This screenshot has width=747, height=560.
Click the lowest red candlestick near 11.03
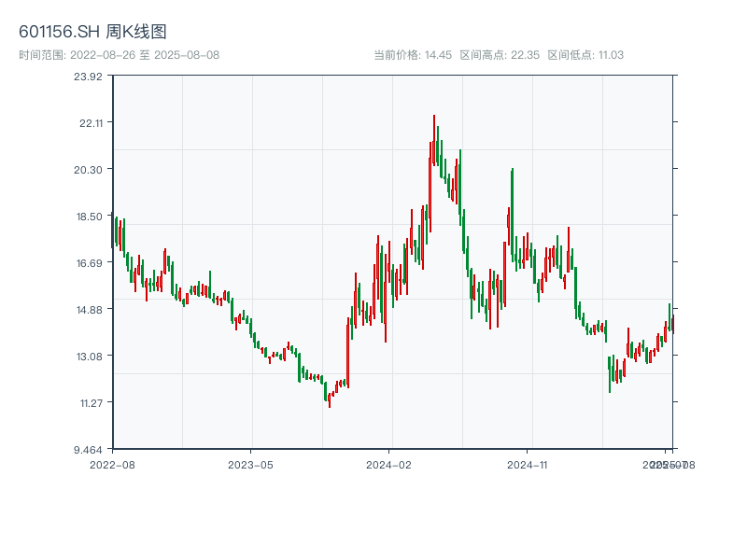pyautogui.click(x=330, y=400)
